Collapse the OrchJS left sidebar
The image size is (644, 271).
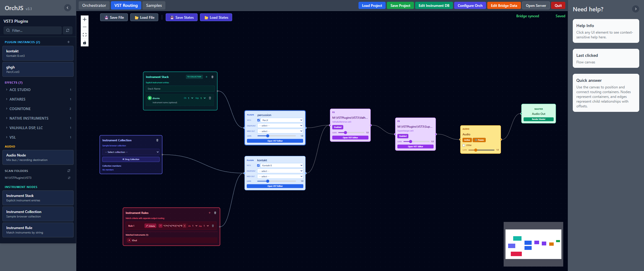(68, 8)
